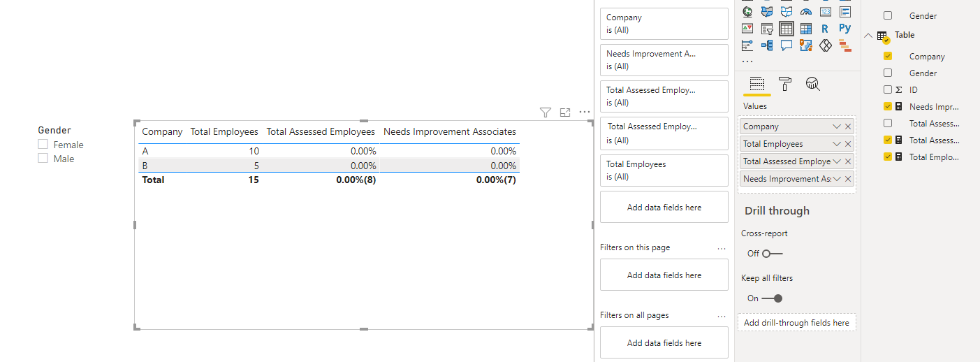Open focus mode for the table visual
Image resolution: width=980 pixels, height=362 pixels.
coord(566,112)
